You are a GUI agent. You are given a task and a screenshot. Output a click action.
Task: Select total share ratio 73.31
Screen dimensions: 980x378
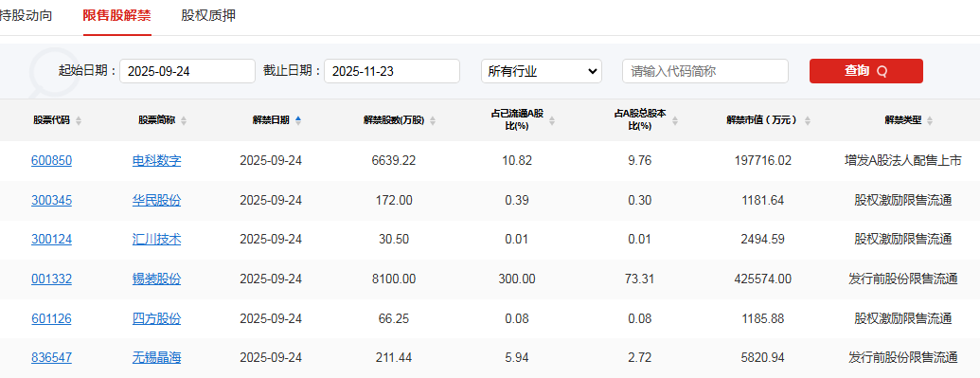pyautogui.click(x=639, y=279)
